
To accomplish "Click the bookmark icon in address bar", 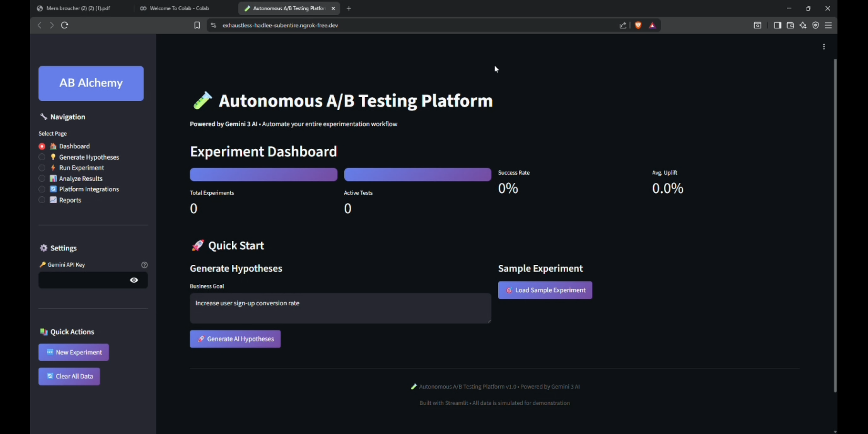I will [197, 25].
